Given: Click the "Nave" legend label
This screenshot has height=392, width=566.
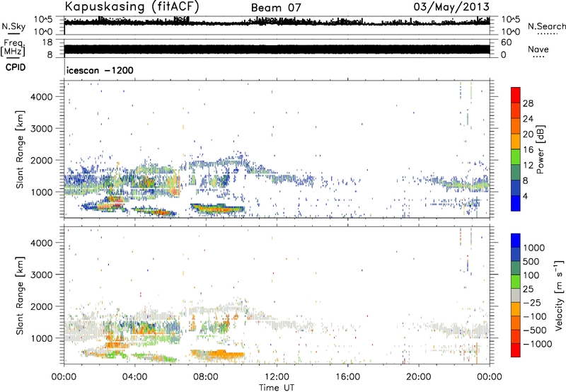Looking at the screenshot, I should (538, 50).
